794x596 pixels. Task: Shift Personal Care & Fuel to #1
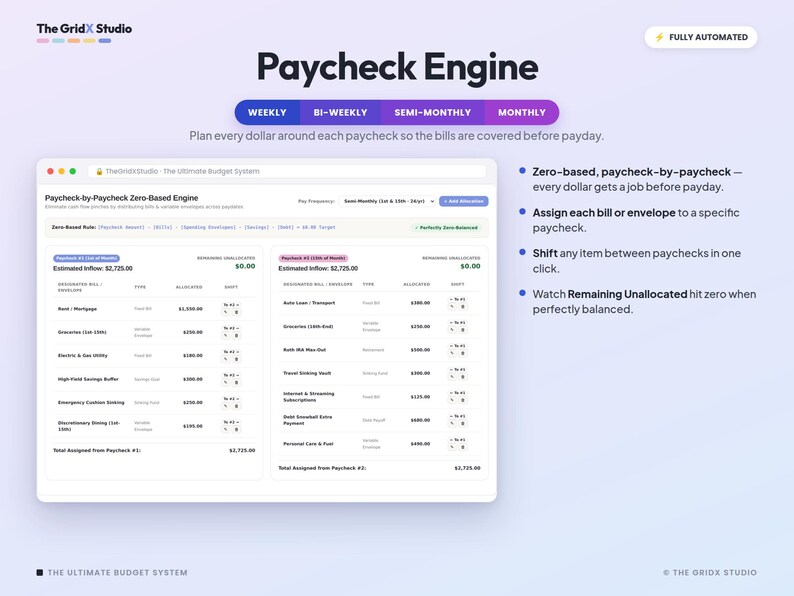[457, 440]
